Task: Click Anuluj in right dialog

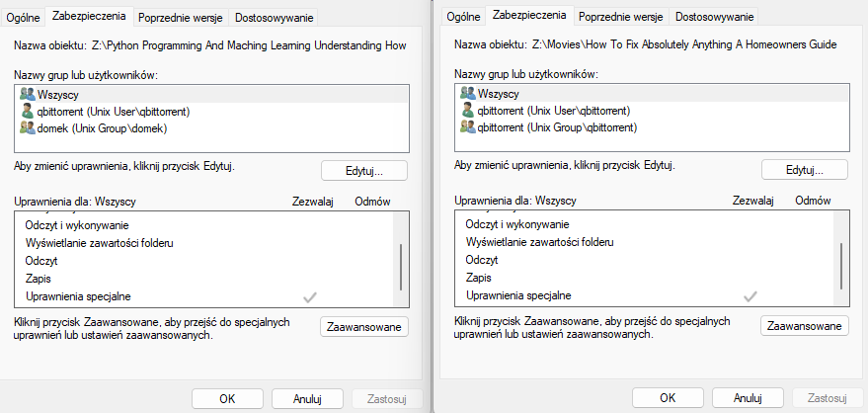Action: [x=749, y=399]
